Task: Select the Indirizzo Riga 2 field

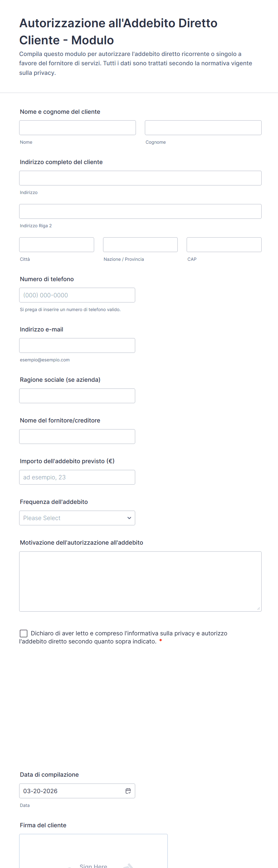Action: (140, 211)
